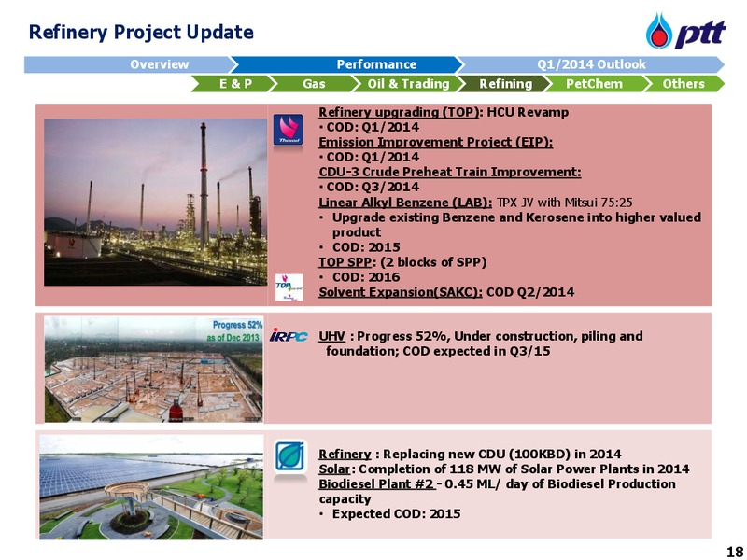Screen dimensions: 747x560
Task: Click "Linear Alkyl Benzene (LAB):" heading
Action: [x=405, y=203]
